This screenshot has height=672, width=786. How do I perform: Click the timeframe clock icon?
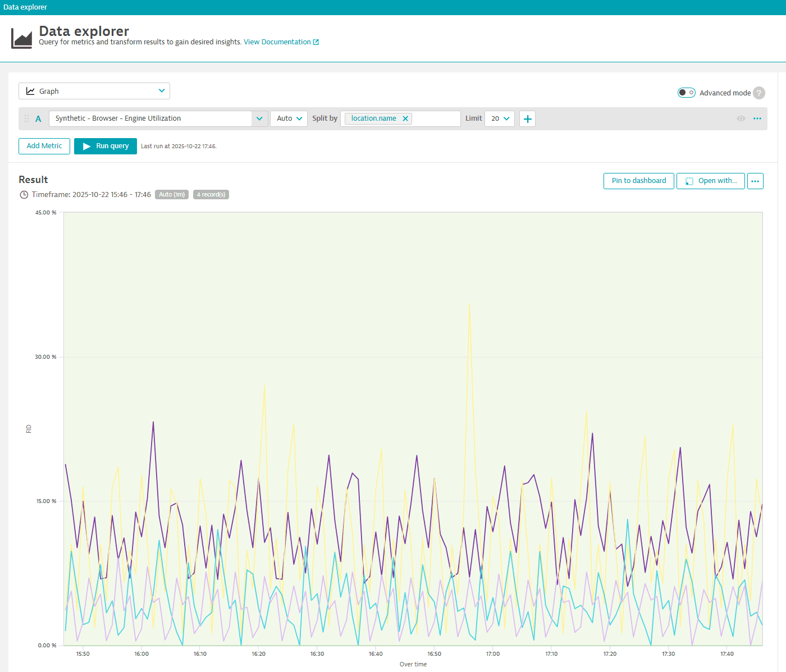pos(24,194)
